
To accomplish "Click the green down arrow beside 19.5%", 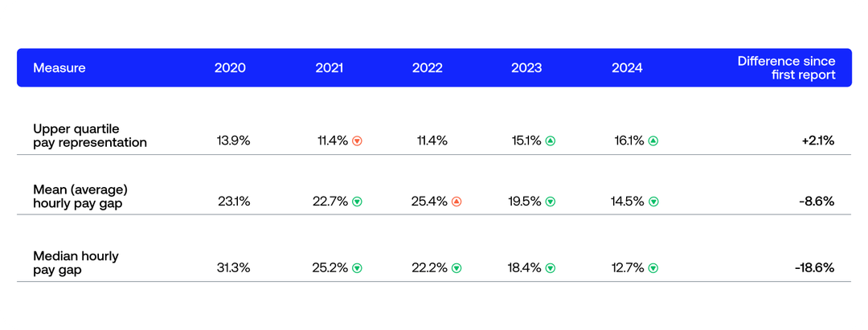I will click(551, 202).
